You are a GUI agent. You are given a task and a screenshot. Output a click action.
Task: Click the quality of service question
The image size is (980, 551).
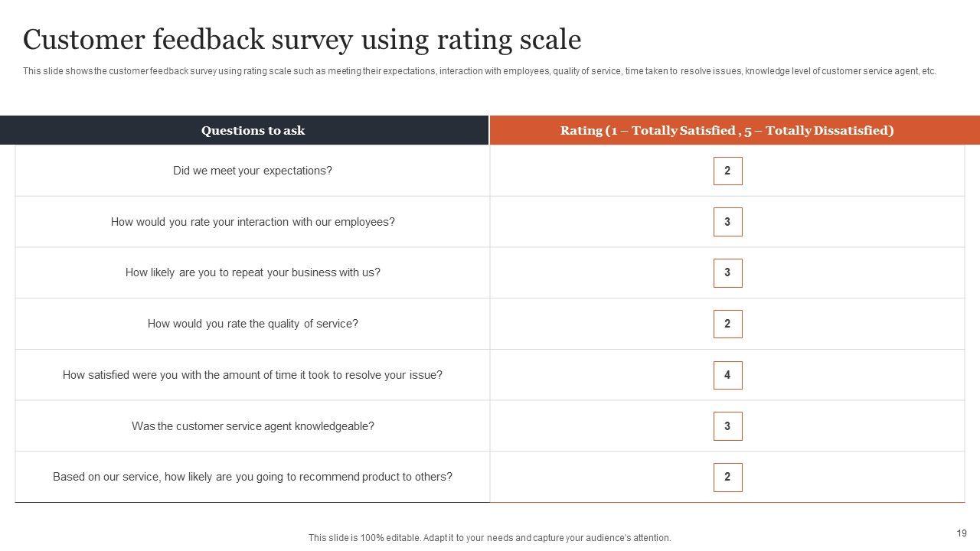click(253, 324)
